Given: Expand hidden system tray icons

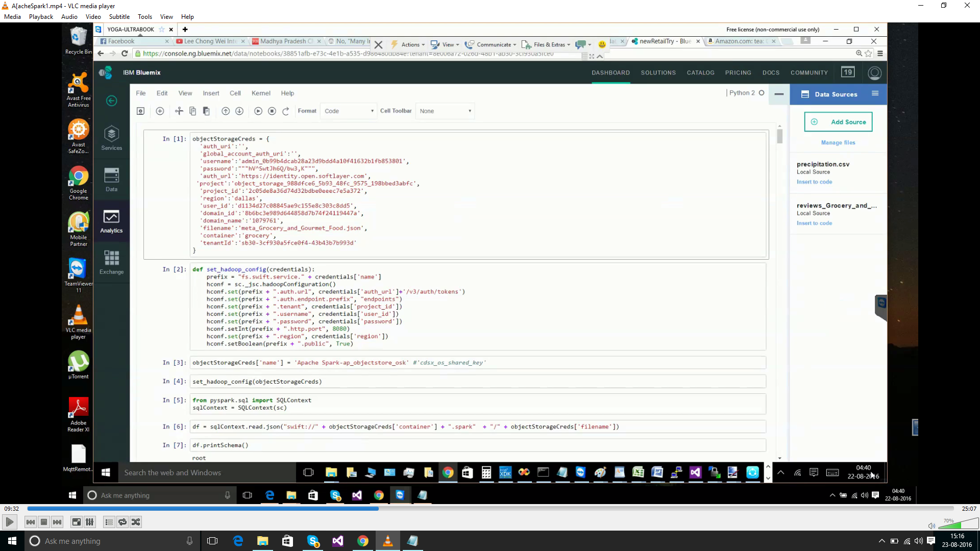Looking at the screenshot, I should pos(881,541).
